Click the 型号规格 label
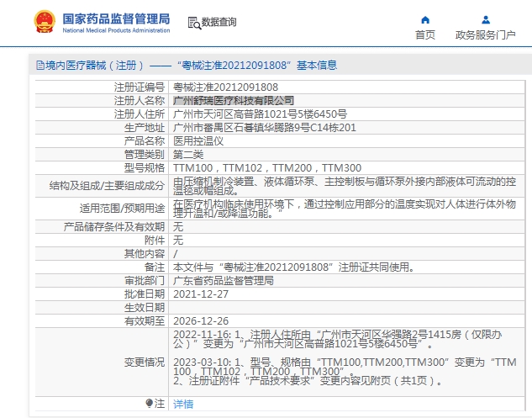Screen dimensions: 532x418 [145, 167]
